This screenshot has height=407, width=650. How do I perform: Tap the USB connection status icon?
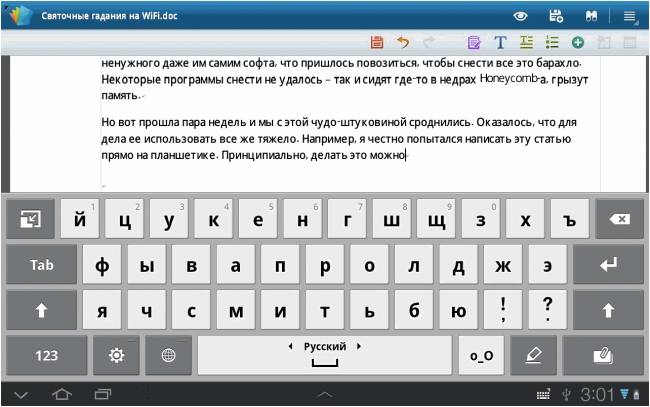click(x=566, y=395)
